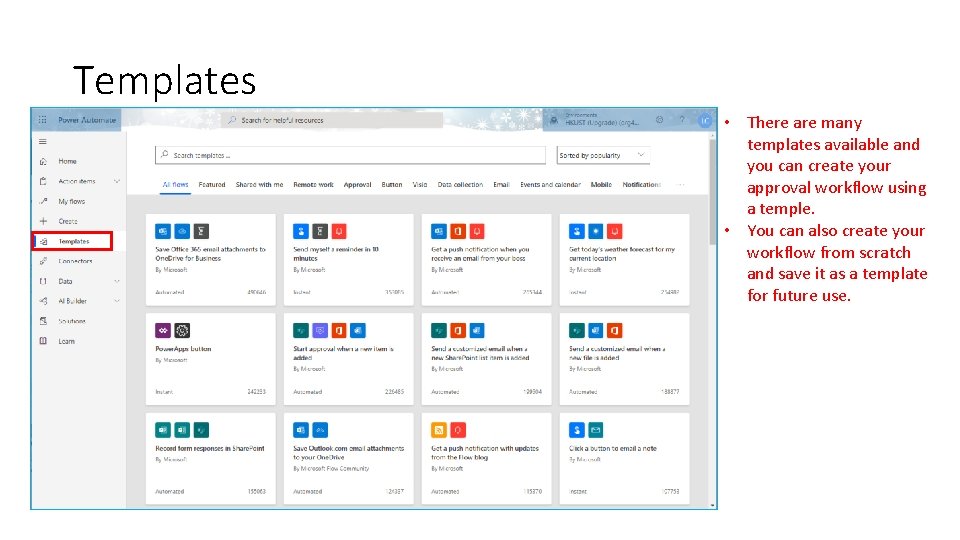Screen dimensions: 960x540
Task: Open settings gear in header
Action: (659, 120)
